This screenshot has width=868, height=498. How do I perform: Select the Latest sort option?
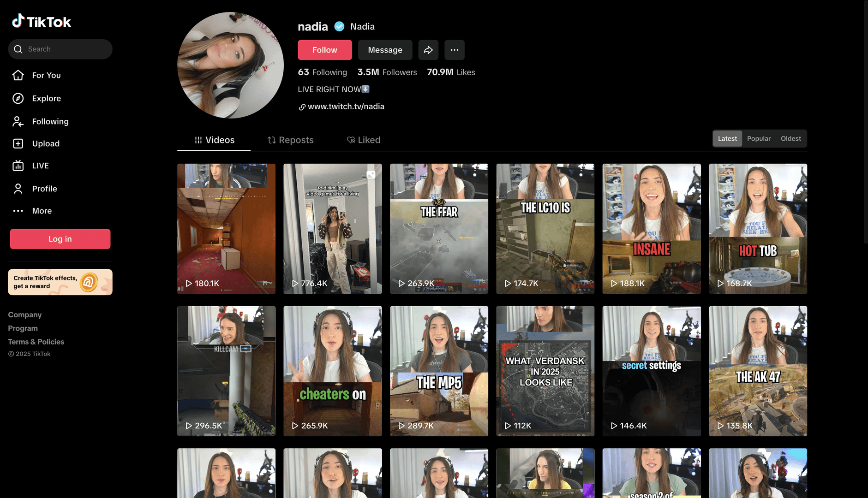[x=727, y=138]
